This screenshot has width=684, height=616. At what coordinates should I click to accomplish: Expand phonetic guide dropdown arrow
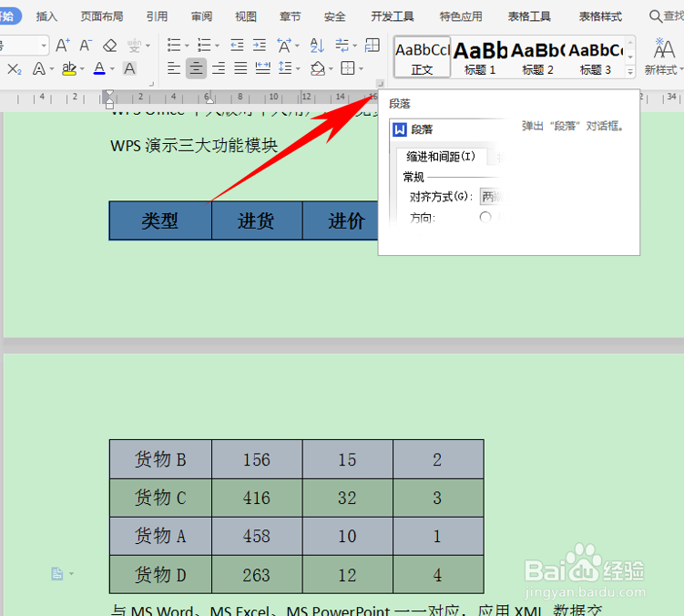click(x=148, y=46)
